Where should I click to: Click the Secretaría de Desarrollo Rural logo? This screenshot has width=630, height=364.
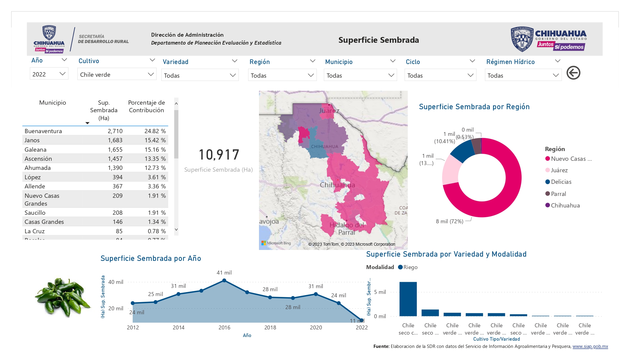pyautogui.click(x=82, y=39)
